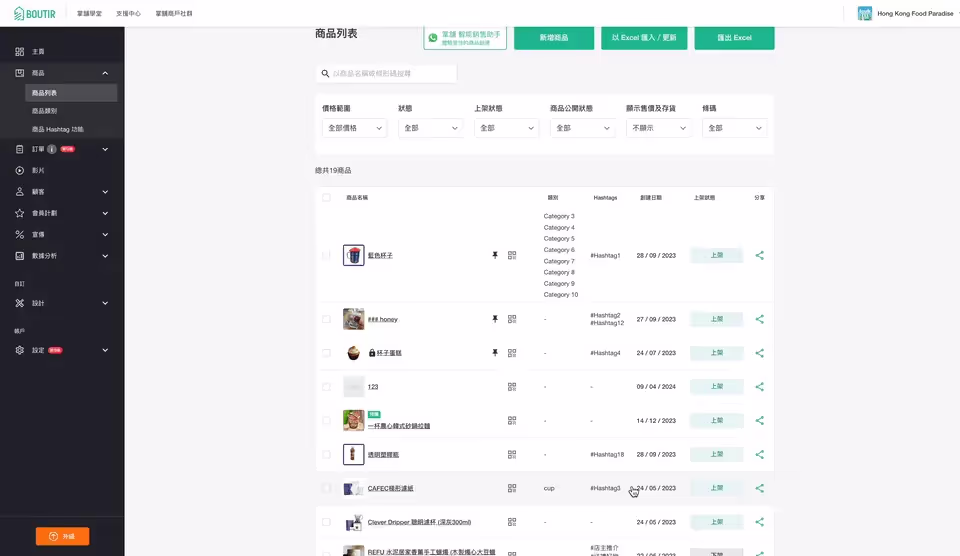Open the 上架狀態 listing status dropdown
960x556 pixels.
coord(506,128)
